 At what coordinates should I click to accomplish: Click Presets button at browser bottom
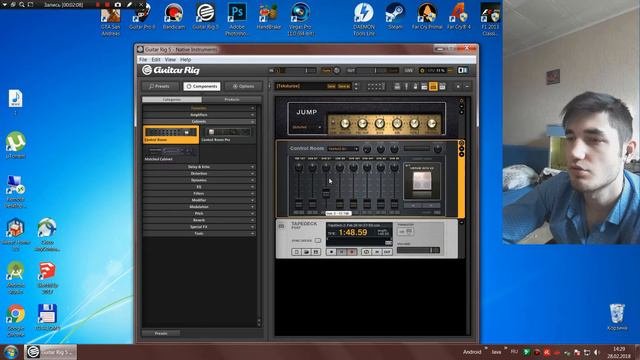click(x=161, y=333)
